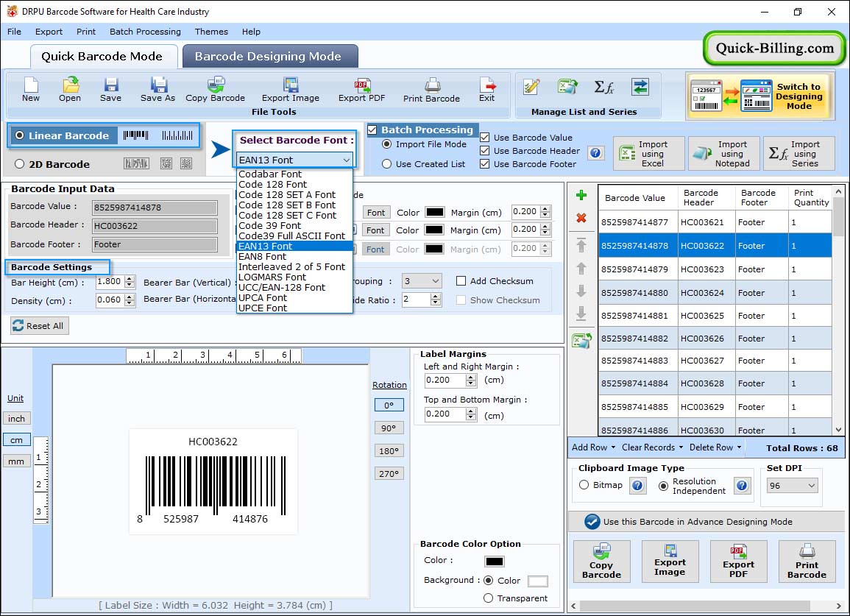The height and width of the screenshot is (616, 850).
Task: Select the 2D Barcode radio button
Action: click(x=20, y=164)
